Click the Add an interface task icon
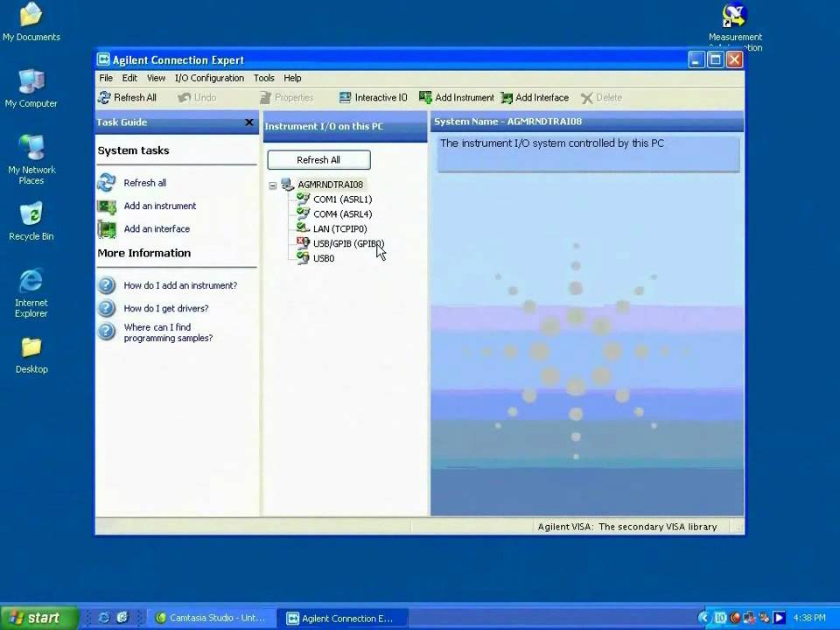This screenshot has width=840, height=630. (106, 229)
